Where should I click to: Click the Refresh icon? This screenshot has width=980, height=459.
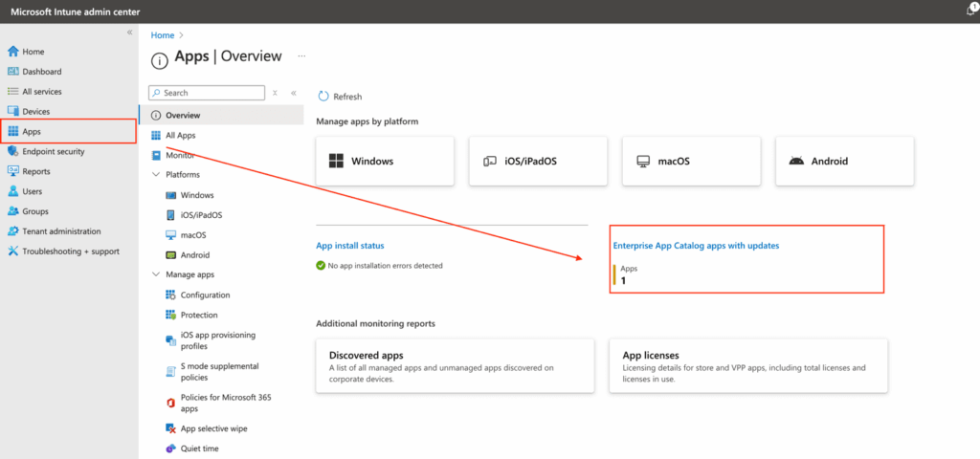[323, 97]
